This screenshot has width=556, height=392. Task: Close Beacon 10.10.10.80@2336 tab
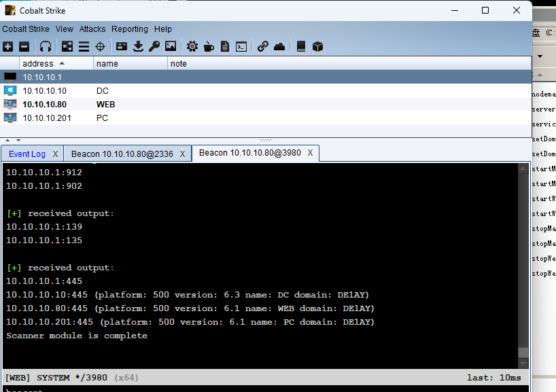click(x=182, y=154)
